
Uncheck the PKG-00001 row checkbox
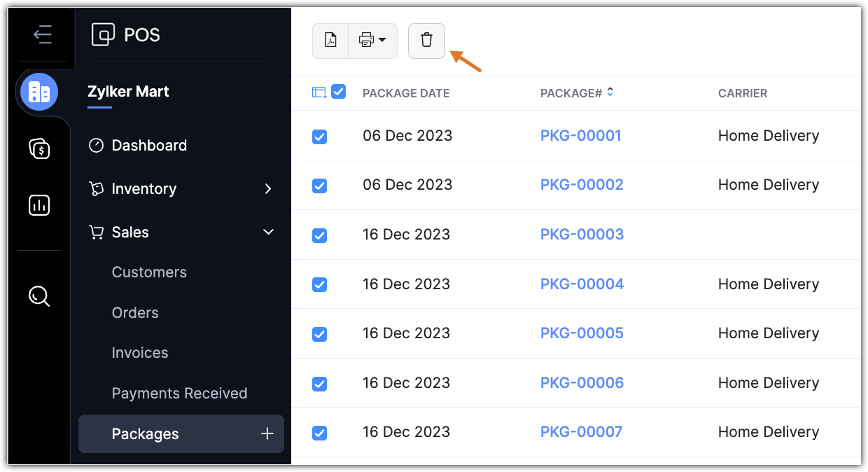(x=319, y=137)
